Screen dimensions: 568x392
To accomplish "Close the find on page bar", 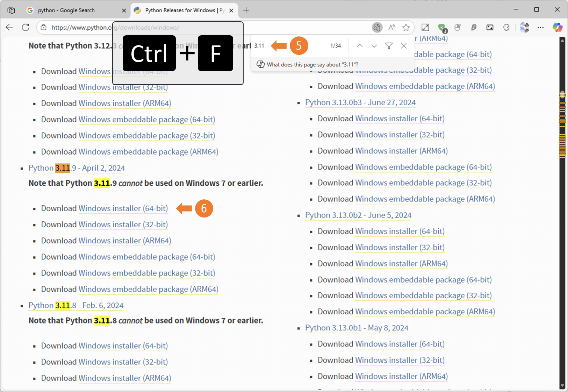I will click(404, 46).
